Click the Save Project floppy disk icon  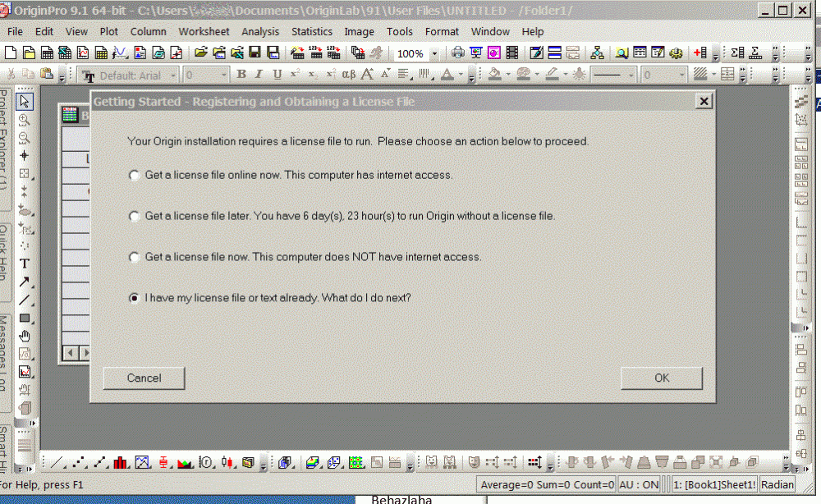coord(255,53)
